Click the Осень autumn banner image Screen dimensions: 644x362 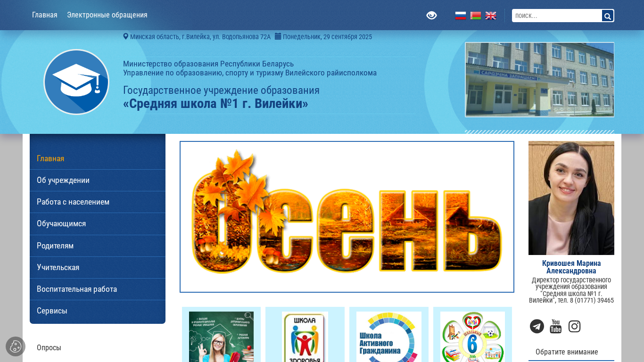coord(347,217)
